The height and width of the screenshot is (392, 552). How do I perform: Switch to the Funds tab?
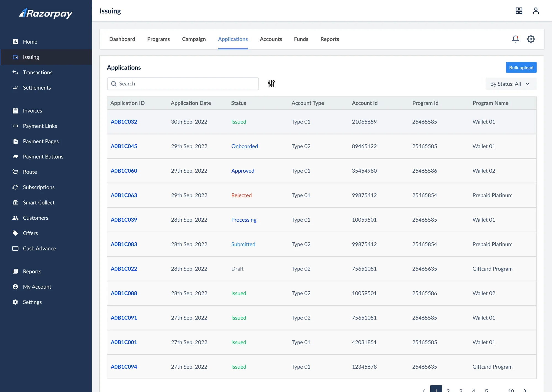pos(301,39)
